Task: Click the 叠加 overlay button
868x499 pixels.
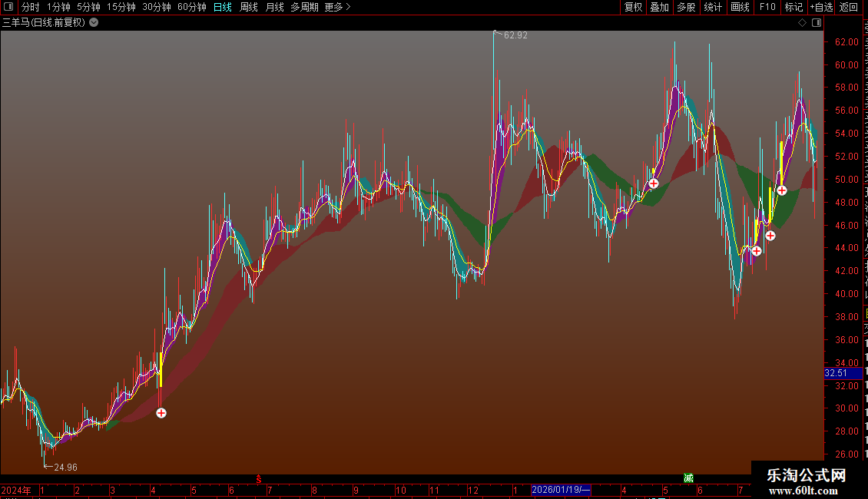Action: [660, 7]
